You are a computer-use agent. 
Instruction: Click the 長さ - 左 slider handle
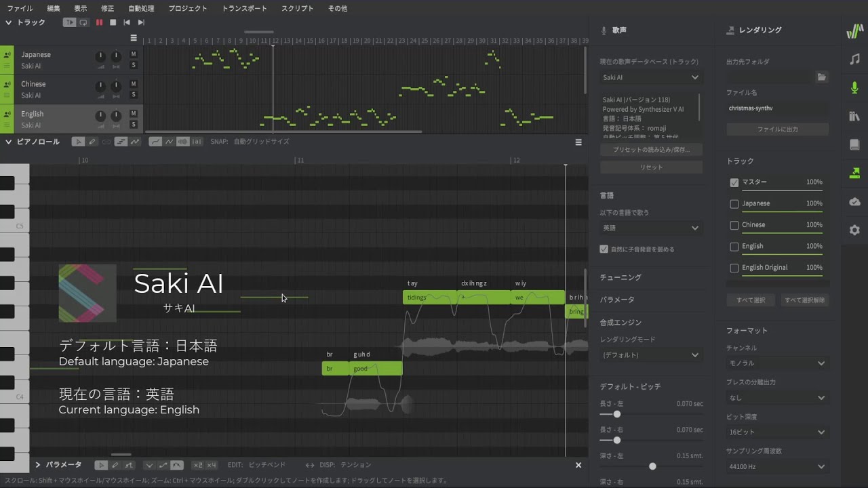[616, 413]
